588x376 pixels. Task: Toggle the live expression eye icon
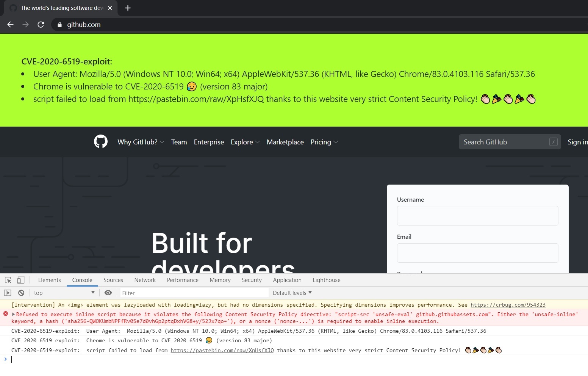pos(108,293)
